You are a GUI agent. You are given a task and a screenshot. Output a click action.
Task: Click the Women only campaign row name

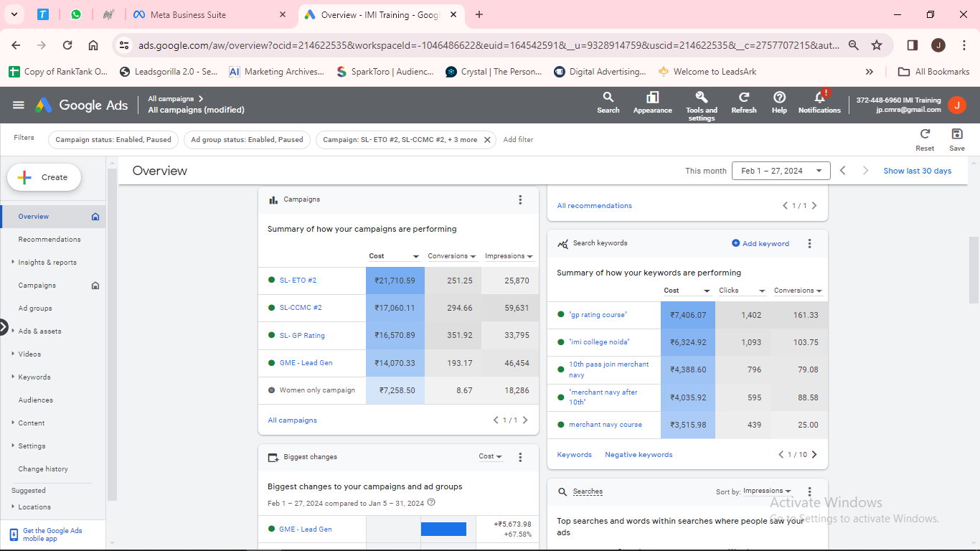[x=317, y=390]
